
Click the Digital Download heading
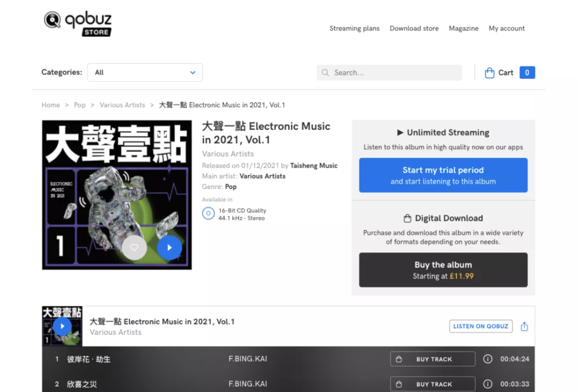point(443,218)
